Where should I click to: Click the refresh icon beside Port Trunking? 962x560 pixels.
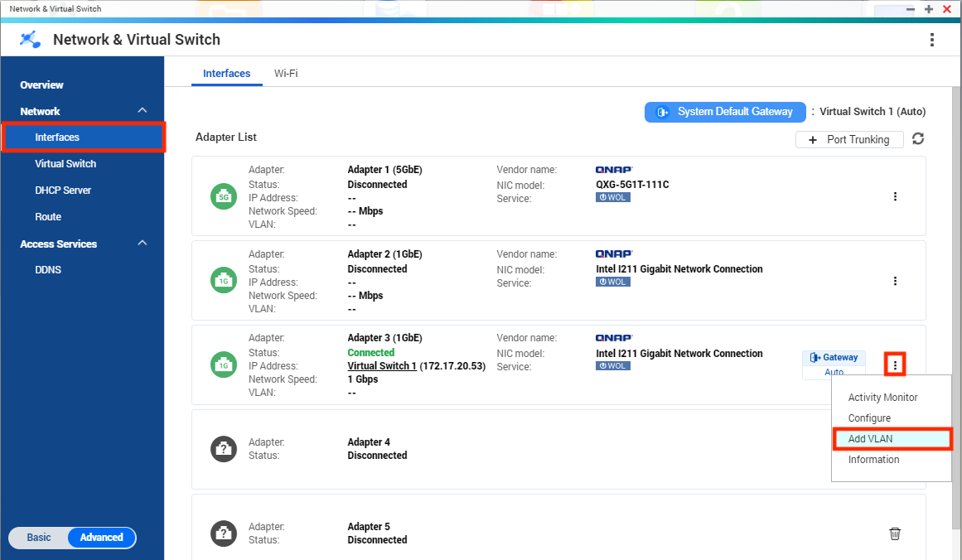pyautogui.click(x=917, y=139)
